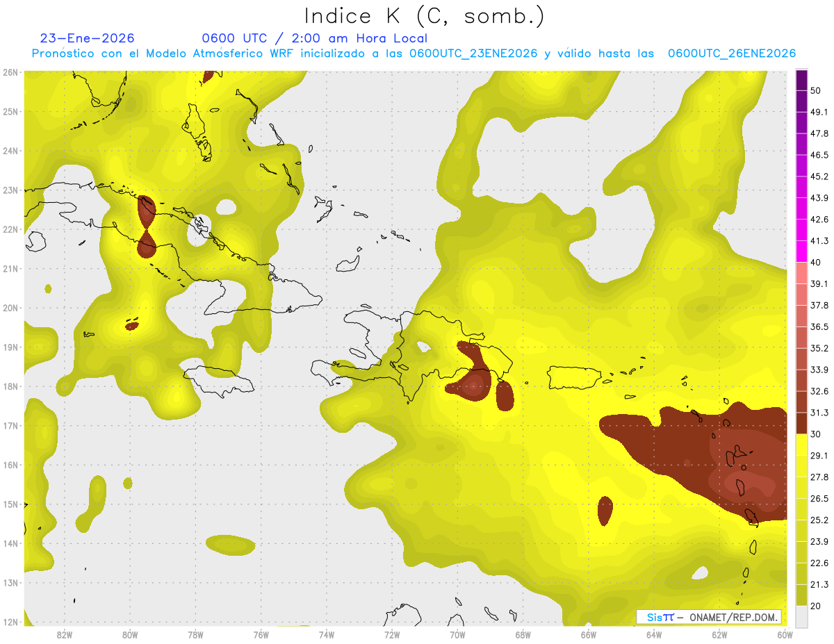Click the dark purple colorbar segment above 50
The height and width of the screenshot is (644, 834).
click(801, 80)
